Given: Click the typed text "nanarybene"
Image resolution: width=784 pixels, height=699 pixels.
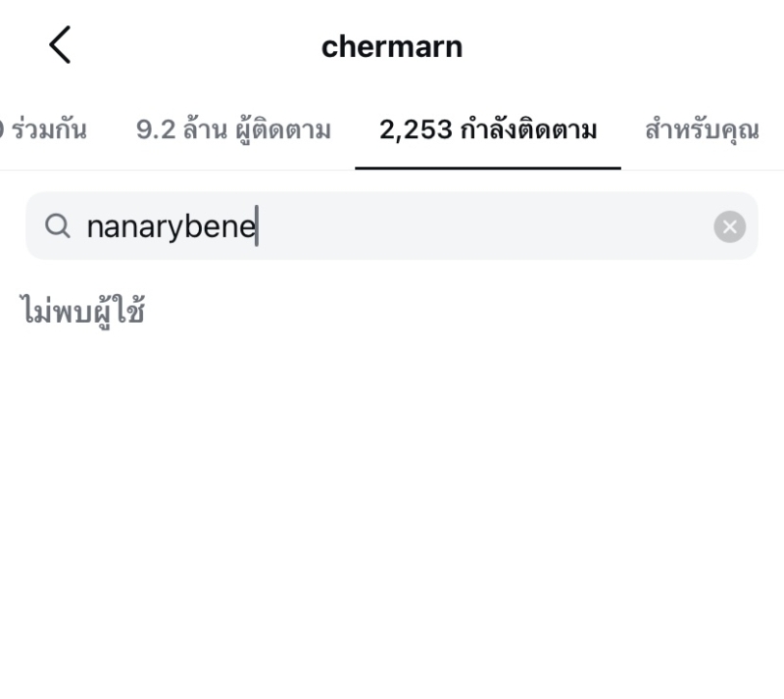Looking at the screenshot, I should click(171, 227).
